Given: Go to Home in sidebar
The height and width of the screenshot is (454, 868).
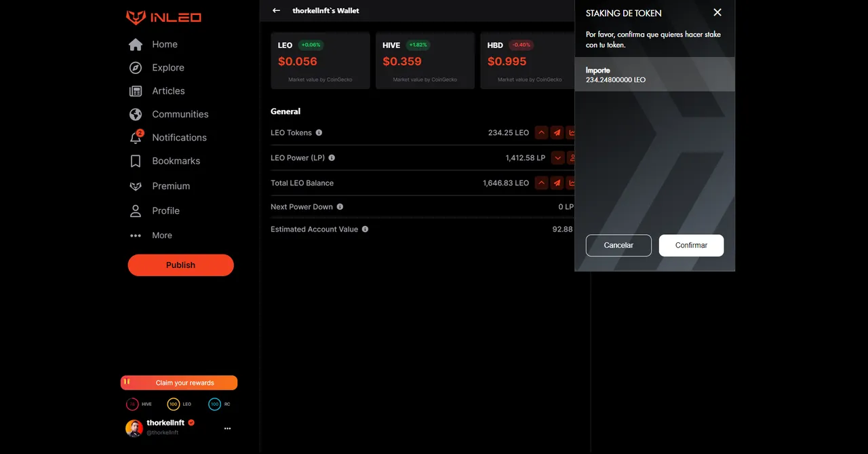Looking at the screenshot, I should (153, 44).
